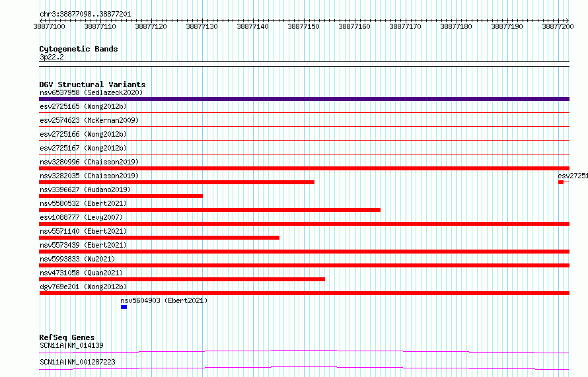Click the DGV Structural Variants track title
This screenshot has width=588, height=377.
(x=92, y=85)
